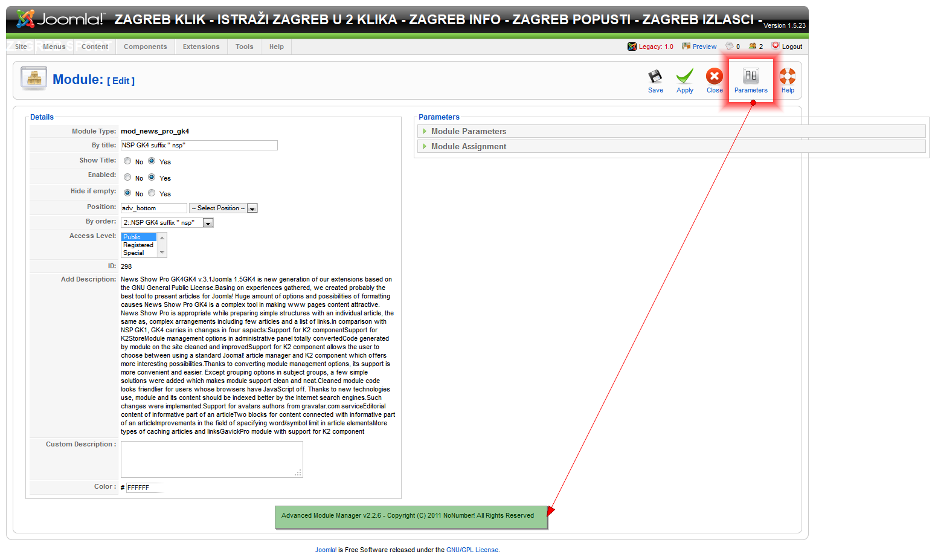Click the Details fieldset legend
The width and height of the screenshot is (935, 560).
42,117
